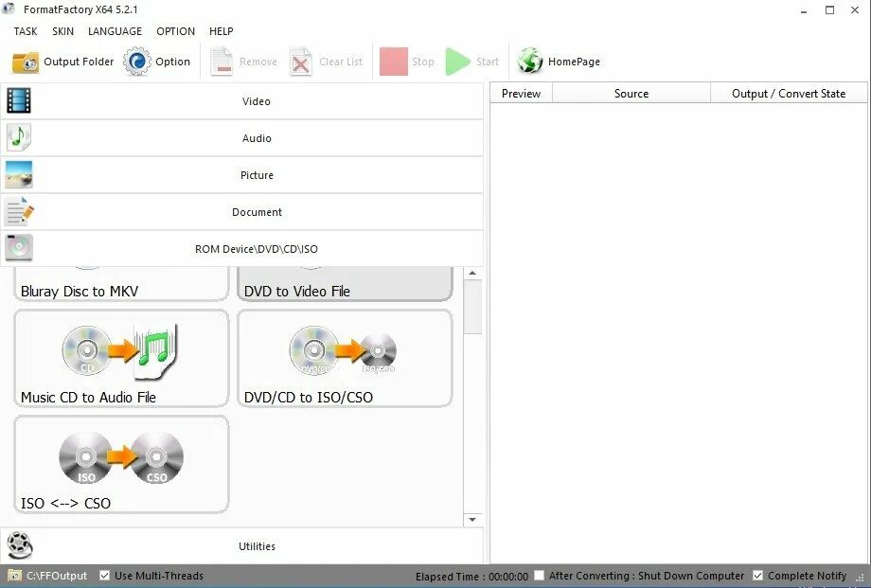Toggle Complete Notify checkbox
871x588 pixels.
tap(757, 576)
